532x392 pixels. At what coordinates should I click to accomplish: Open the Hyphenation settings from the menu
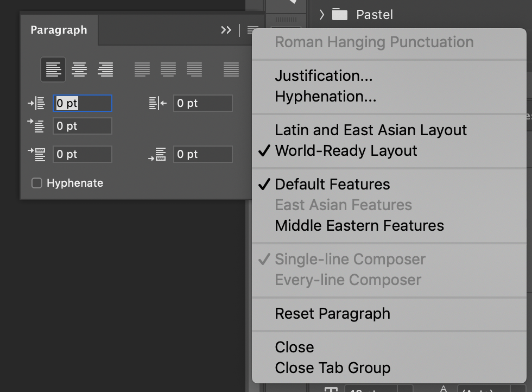tap(325, 96)
